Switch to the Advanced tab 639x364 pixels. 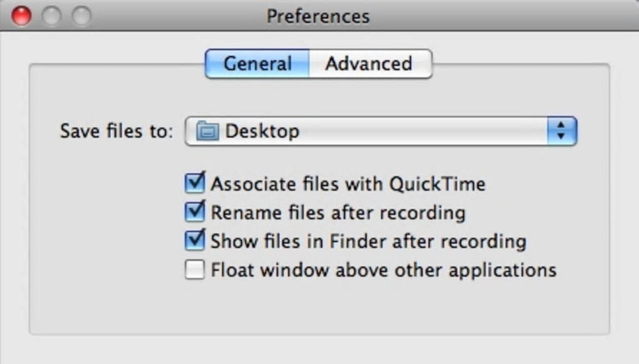[x=368, y=64]
